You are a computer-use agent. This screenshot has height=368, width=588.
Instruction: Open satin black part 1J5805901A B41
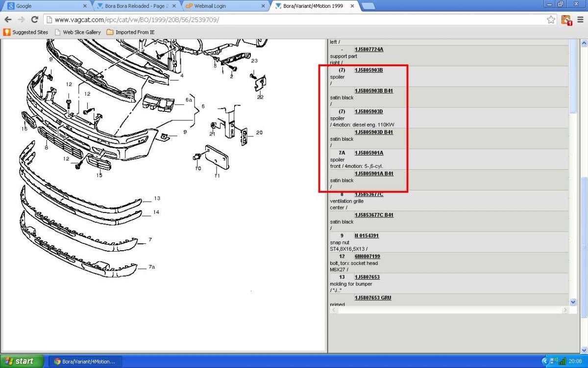point(374,173)
